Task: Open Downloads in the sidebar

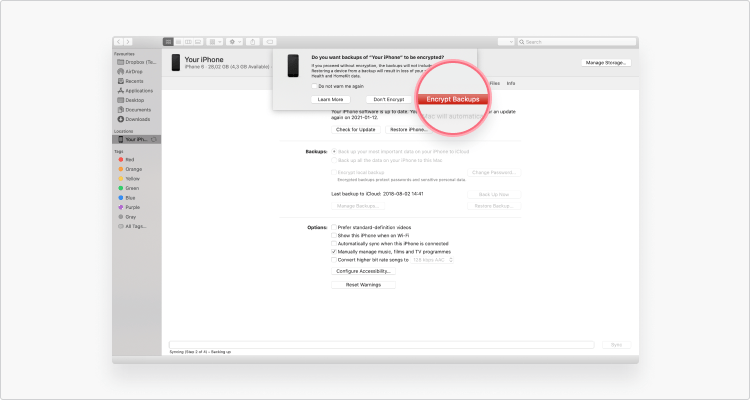Action: tap(134, 120)
